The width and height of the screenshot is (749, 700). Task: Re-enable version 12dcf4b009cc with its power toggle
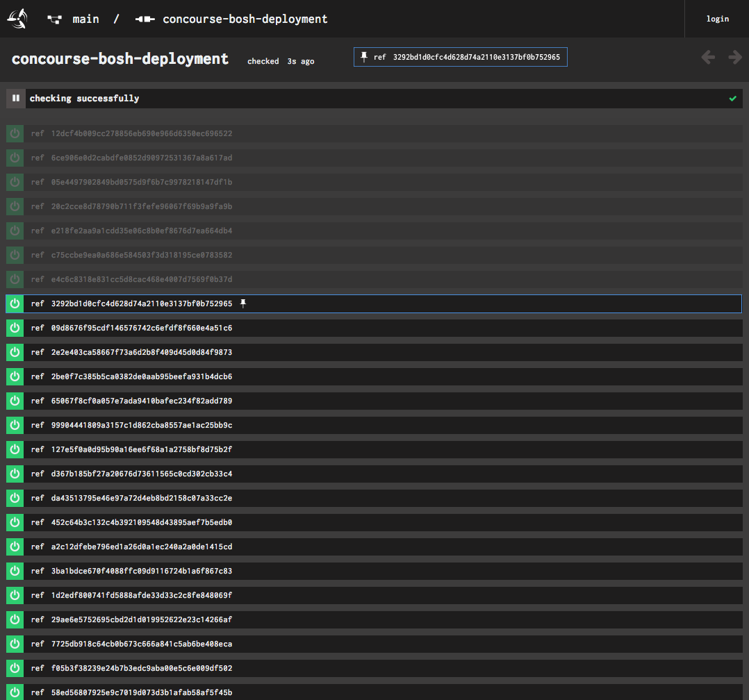click(x=15, y=133)
